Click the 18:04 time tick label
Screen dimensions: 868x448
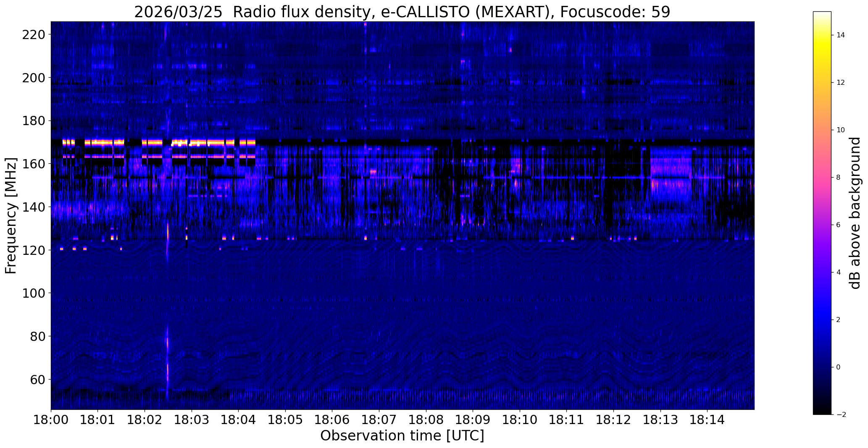[x=239, y=420]
